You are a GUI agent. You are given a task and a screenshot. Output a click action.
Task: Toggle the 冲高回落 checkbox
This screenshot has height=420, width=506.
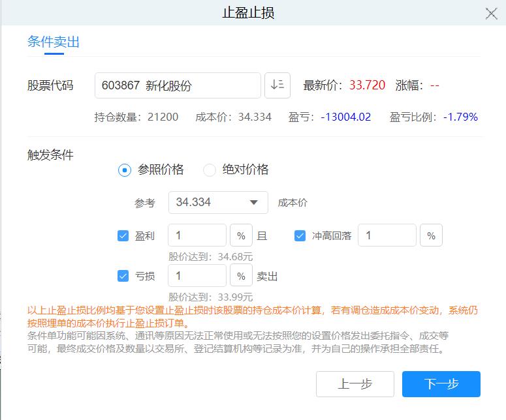tap(300, 236)
